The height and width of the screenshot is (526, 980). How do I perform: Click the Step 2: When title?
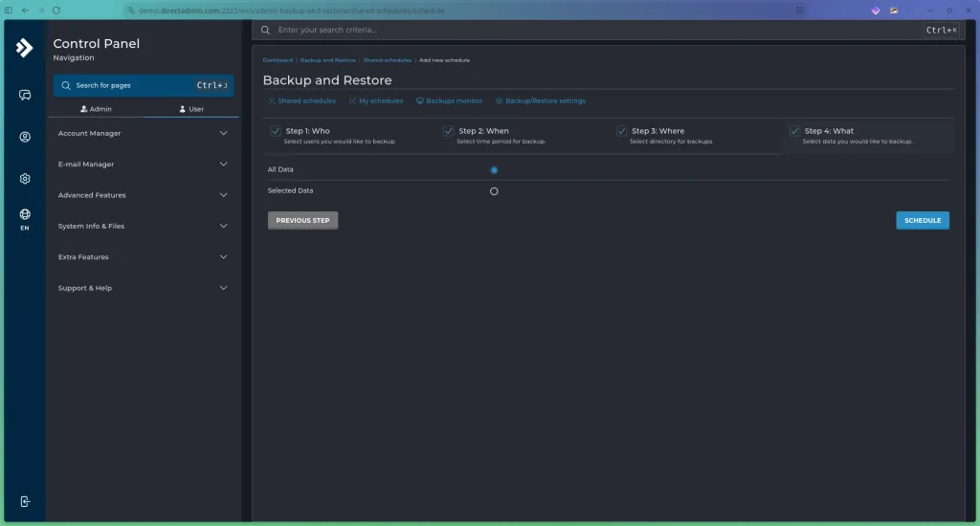click(483, 131)
